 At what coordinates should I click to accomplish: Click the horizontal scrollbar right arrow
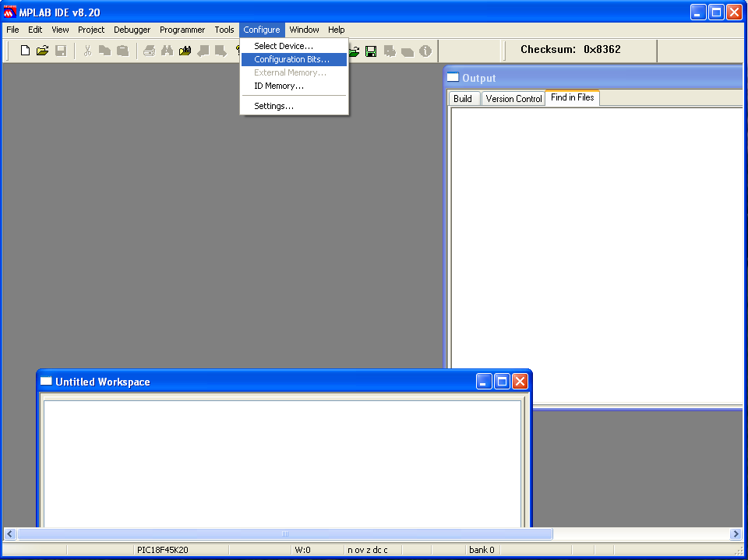736,534
